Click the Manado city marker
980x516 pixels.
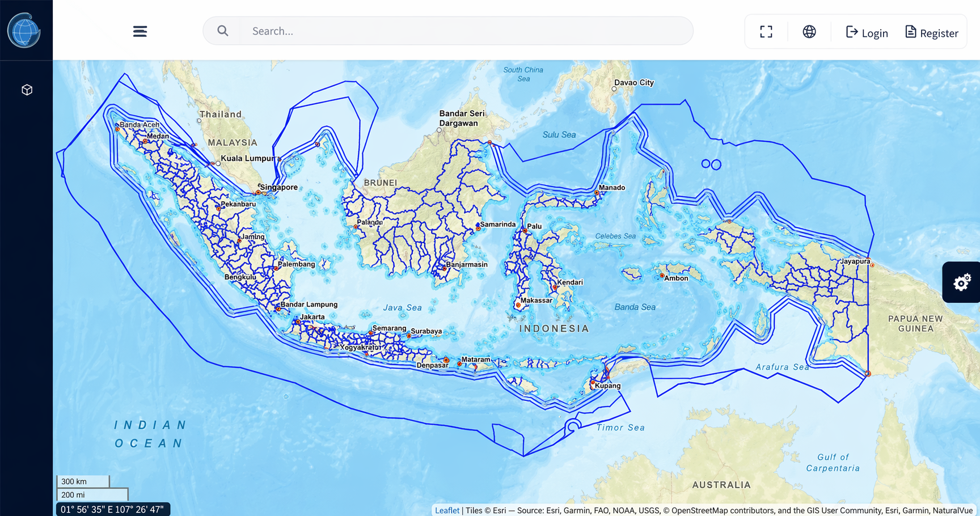point(597,193)
